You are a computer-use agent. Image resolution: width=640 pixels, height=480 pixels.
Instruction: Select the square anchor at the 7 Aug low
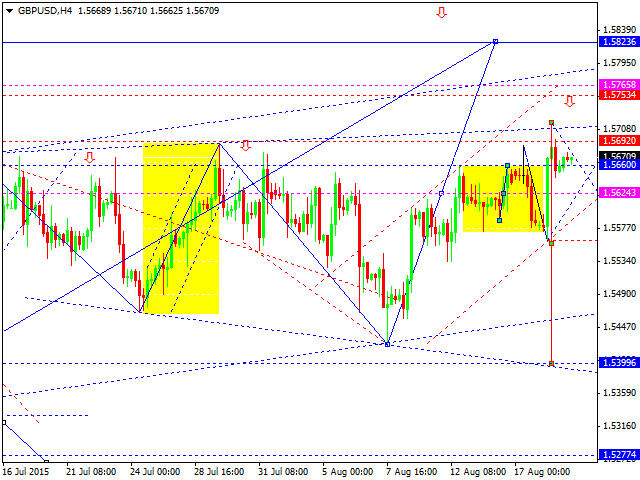[387, 344]
